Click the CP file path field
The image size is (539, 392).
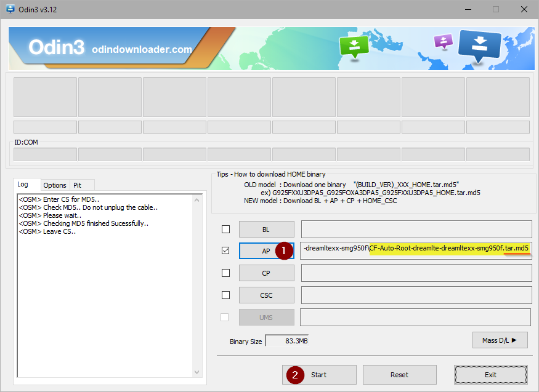(416, 273)
